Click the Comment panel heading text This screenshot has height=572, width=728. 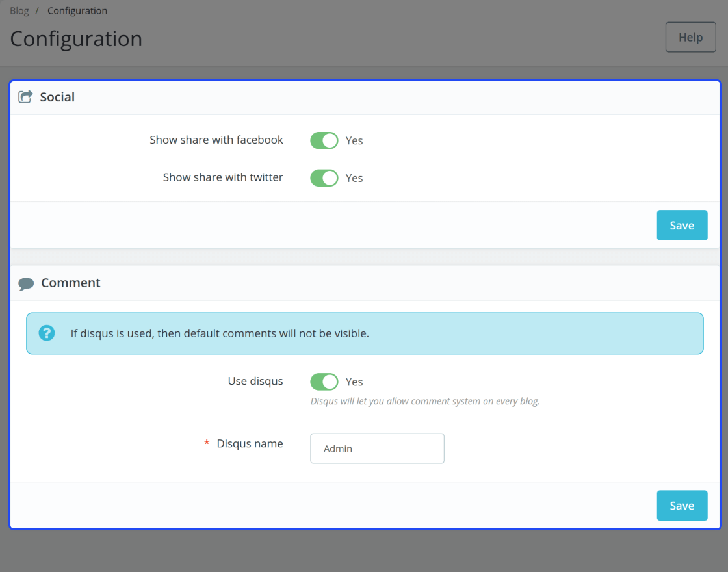pos(71,283)
